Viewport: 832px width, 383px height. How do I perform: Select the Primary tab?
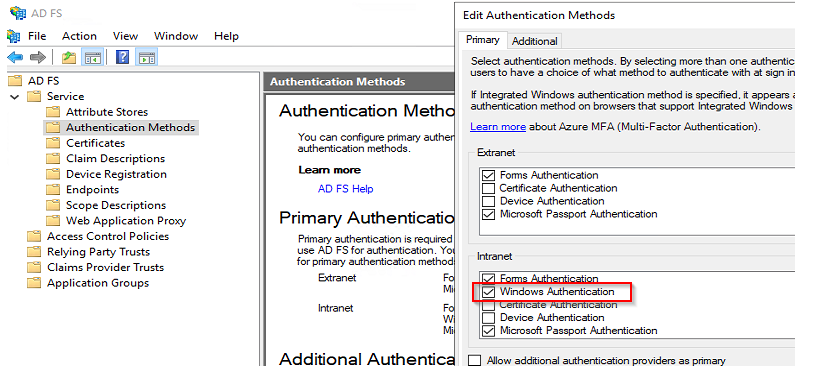[482, 40]
